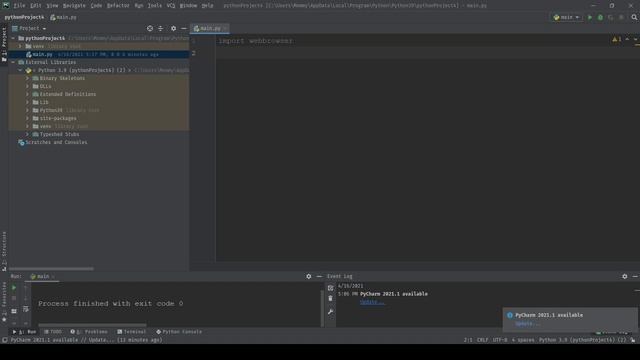Click the soft-wrap icon in Run panel
Viewport: 640px width, 360px height.
(26, 309)
